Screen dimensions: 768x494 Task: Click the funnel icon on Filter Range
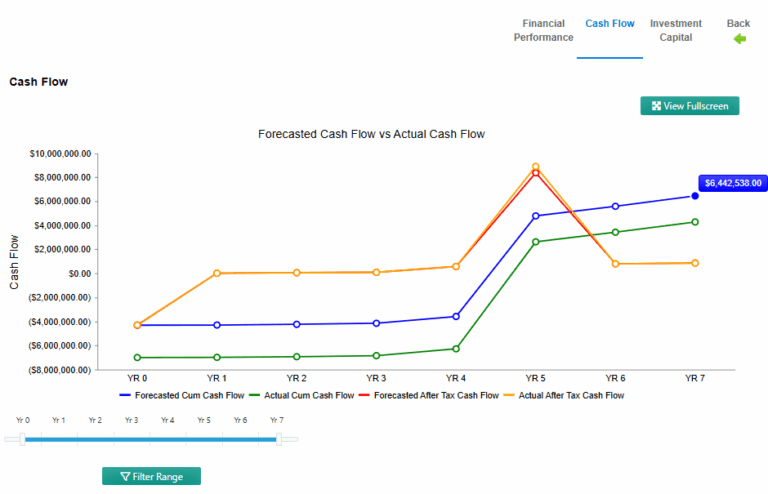[x=125, y=477]
